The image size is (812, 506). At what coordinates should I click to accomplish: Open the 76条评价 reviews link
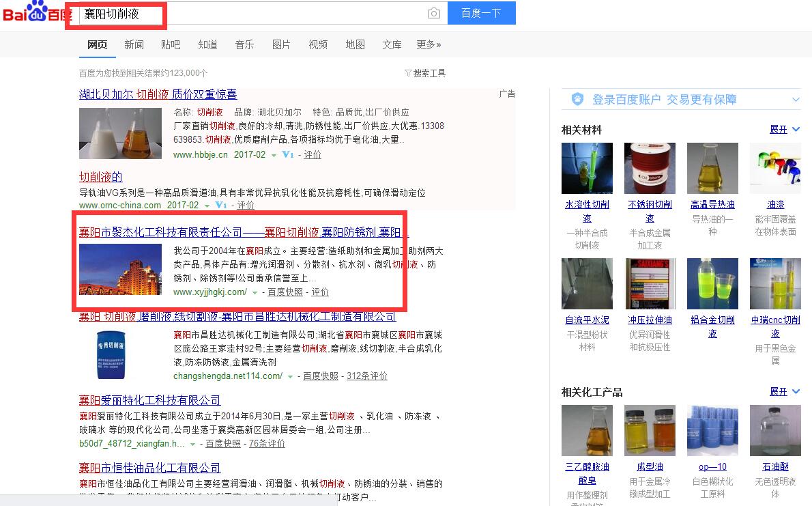(267, 443)
